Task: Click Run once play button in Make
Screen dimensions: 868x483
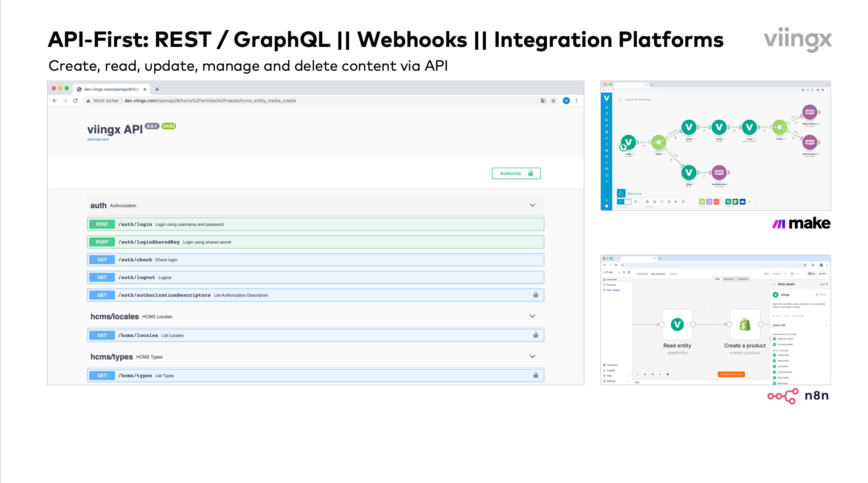Action: click(621, 193)
